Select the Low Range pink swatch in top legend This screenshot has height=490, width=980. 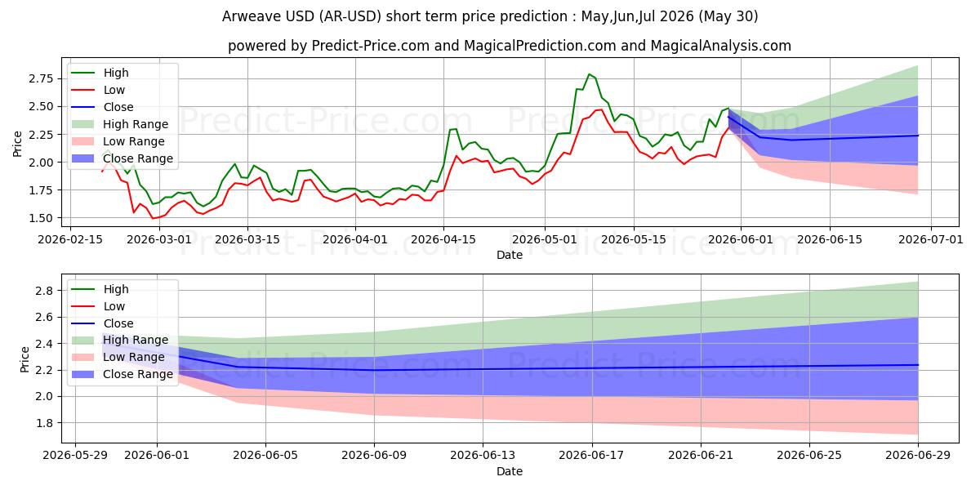[x=85, y=141]
